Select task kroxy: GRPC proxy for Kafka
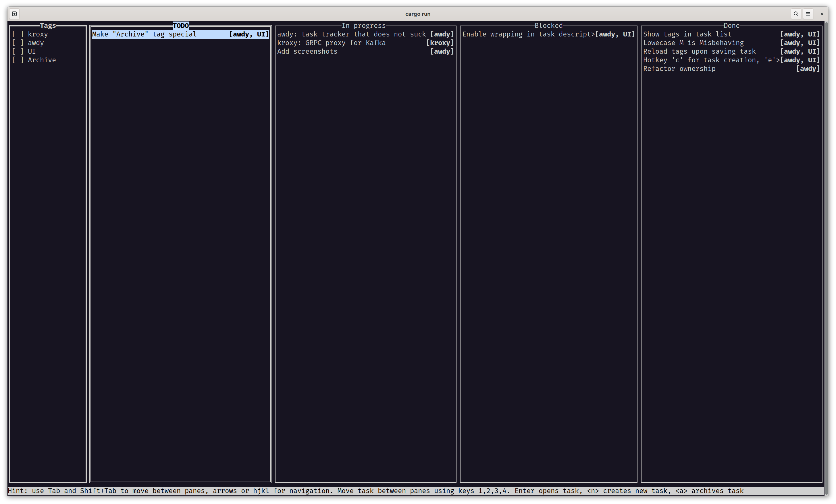 click(365, 43)
